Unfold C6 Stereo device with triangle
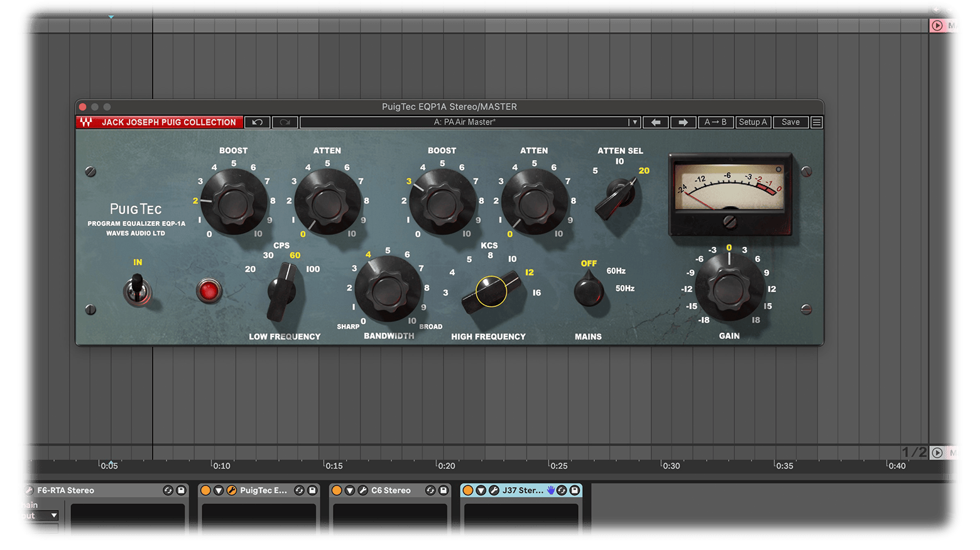The image size is (980, 550). (x=350, y=490)
